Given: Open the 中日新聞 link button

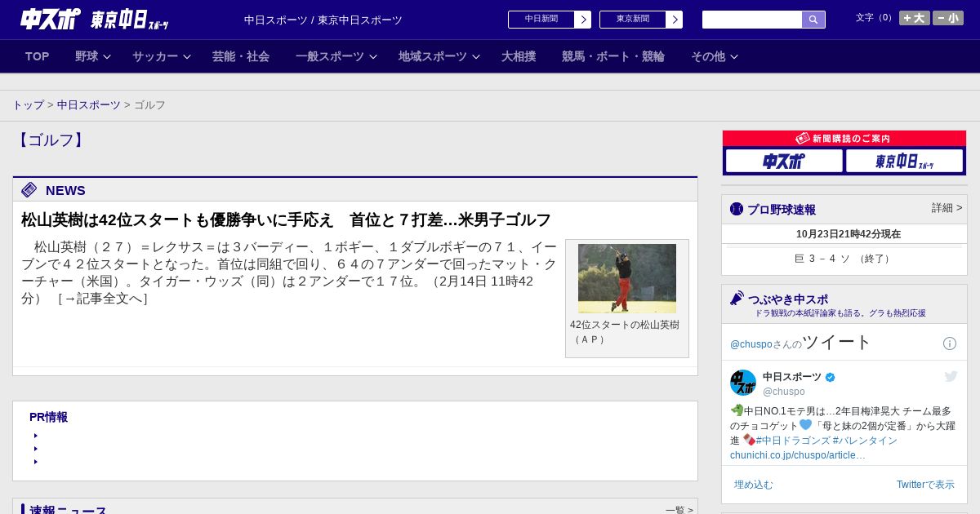Looking at the screenshot, I should coord(541,20).
